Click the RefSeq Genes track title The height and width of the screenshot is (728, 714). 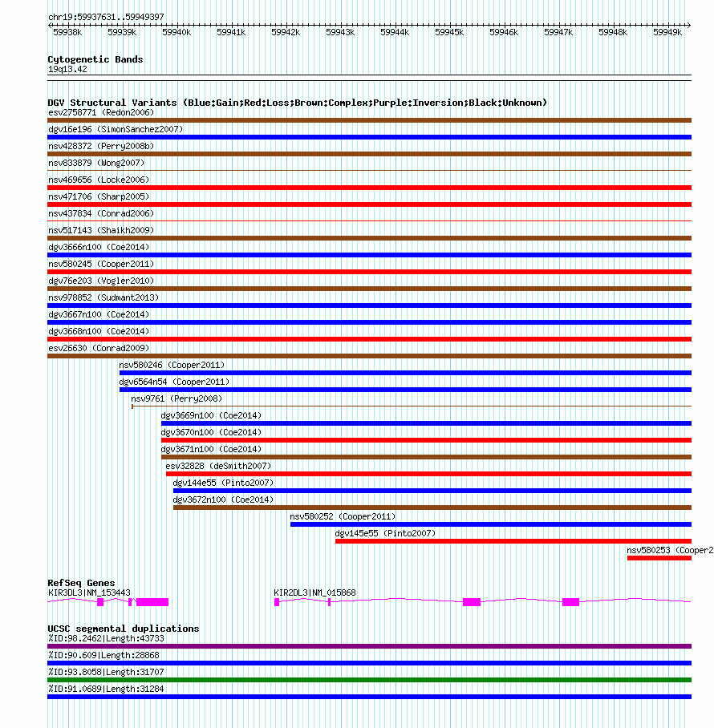click(x=81, y=583)
